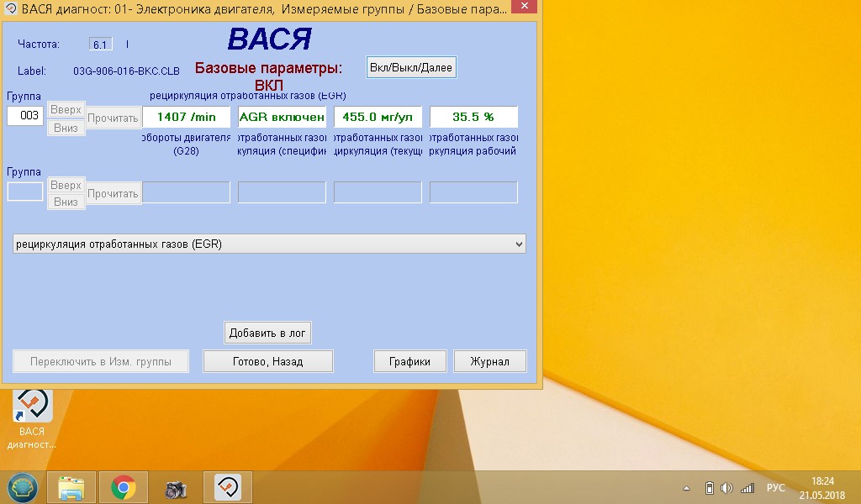The height and width of the screenshot is (504, 861).
Task: Expand the EGR recirculation dropdown
Action: 269,244
